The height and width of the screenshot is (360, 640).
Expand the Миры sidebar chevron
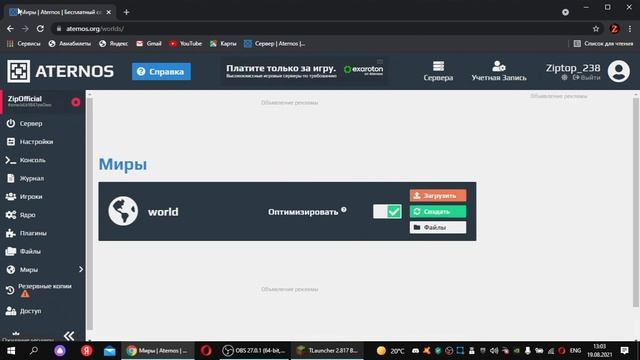point(81,269)
